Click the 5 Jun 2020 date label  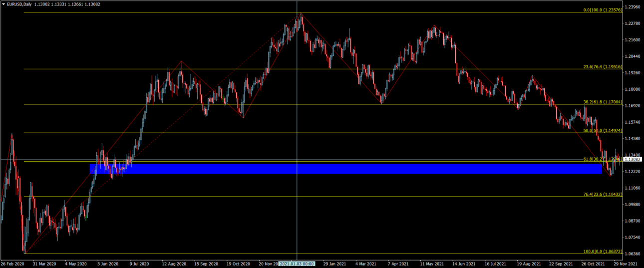click(x=108, y=264)
